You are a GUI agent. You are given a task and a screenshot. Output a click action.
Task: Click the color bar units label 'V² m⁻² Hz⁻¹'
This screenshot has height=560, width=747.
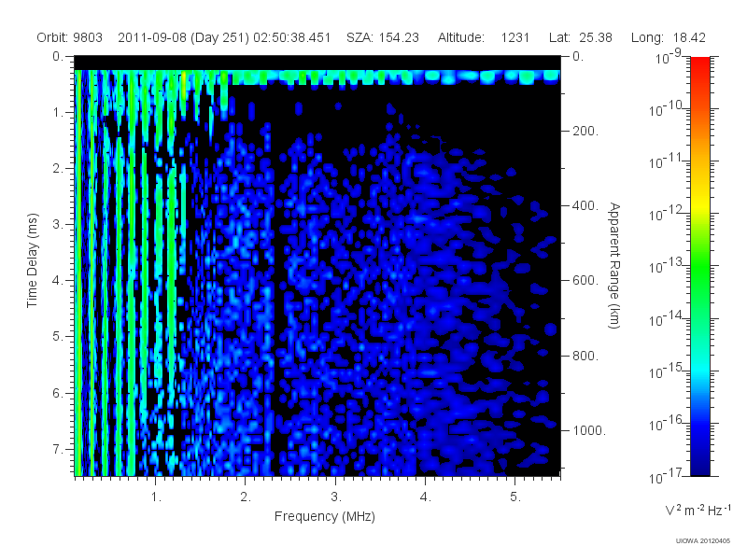tap(698, 510)
